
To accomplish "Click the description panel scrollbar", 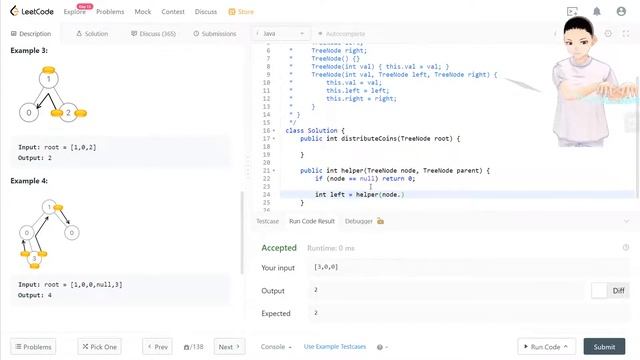I will pyautogui.click(x=242, y=233).
